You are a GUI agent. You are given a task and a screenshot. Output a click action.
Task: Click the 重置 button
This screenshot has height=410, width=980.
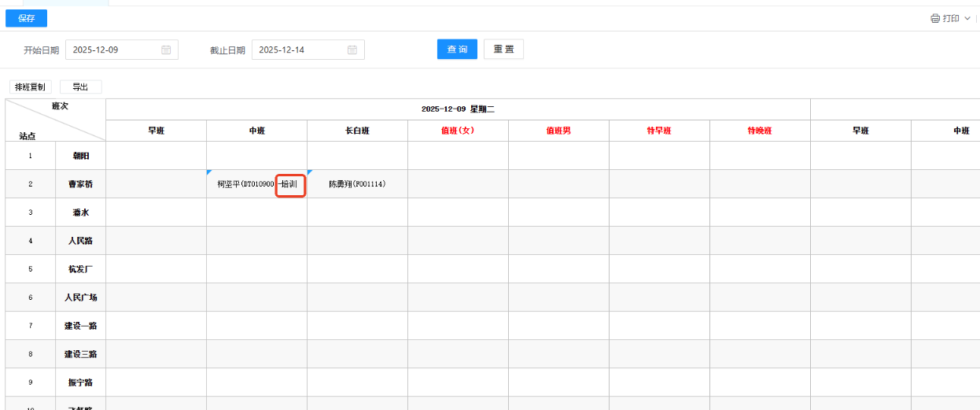click(x=503, y=50)
